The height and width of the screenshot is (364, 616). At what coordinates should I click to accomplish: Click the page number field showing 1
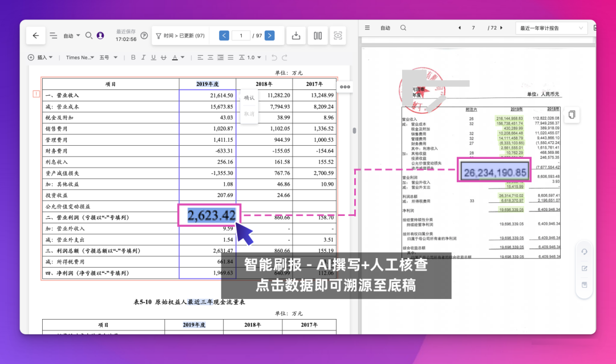(x=241, y=36)
